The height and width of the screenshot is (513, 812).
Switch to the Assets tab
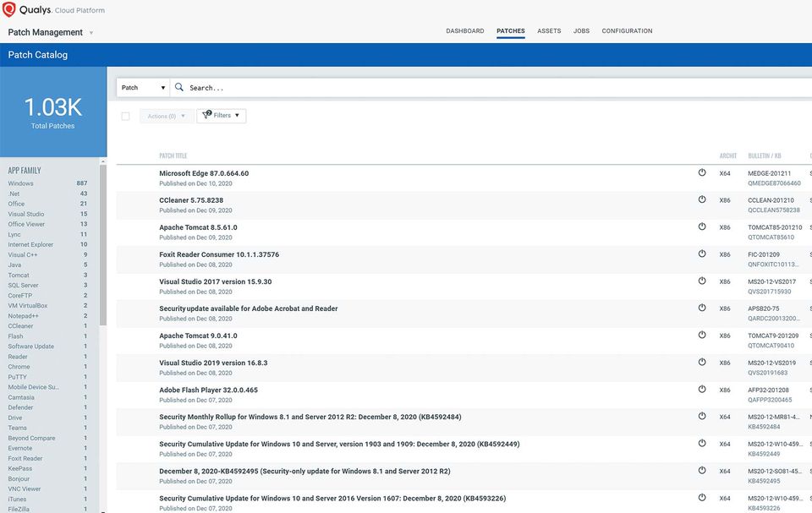549,31
